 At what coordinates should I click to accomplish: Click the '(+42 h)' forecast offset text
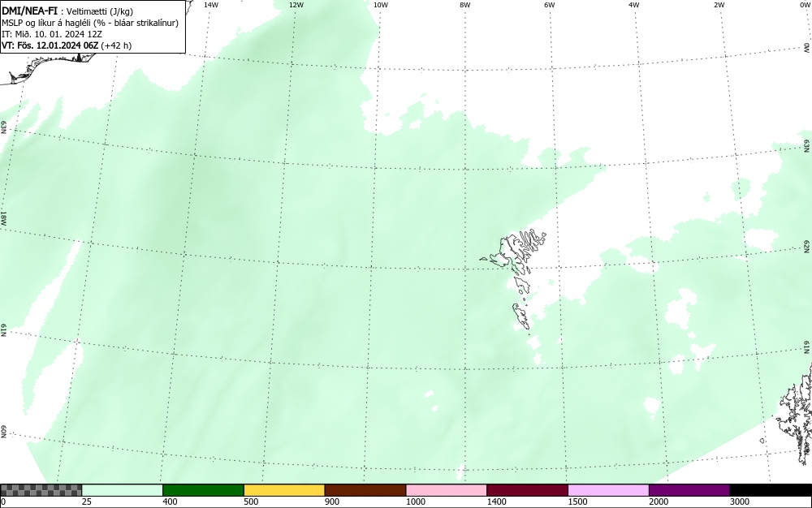(x=116, y=45)
